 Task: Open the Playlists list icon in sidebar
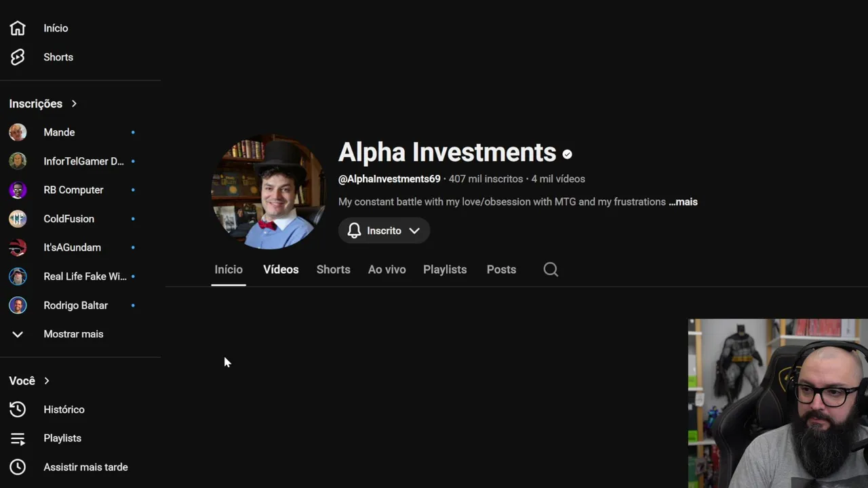coord(18,439)
